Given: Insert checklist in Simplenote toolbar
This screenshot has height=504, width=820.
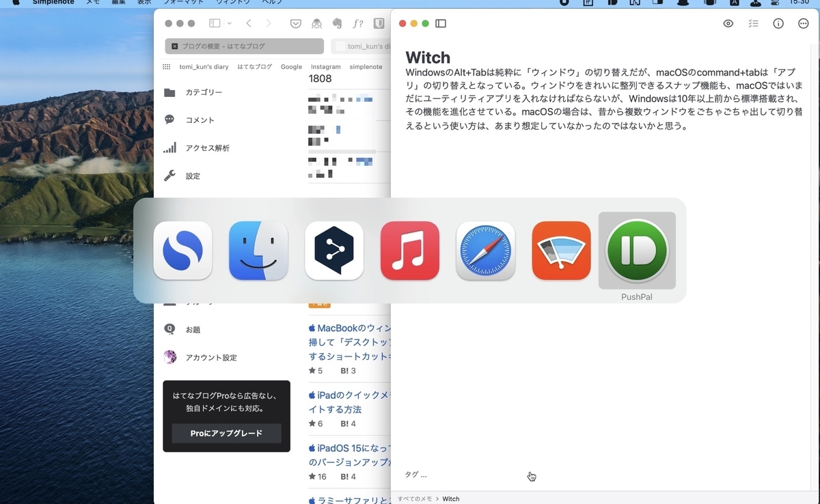Looking at the screenshot, I should [x=753, y=24].
